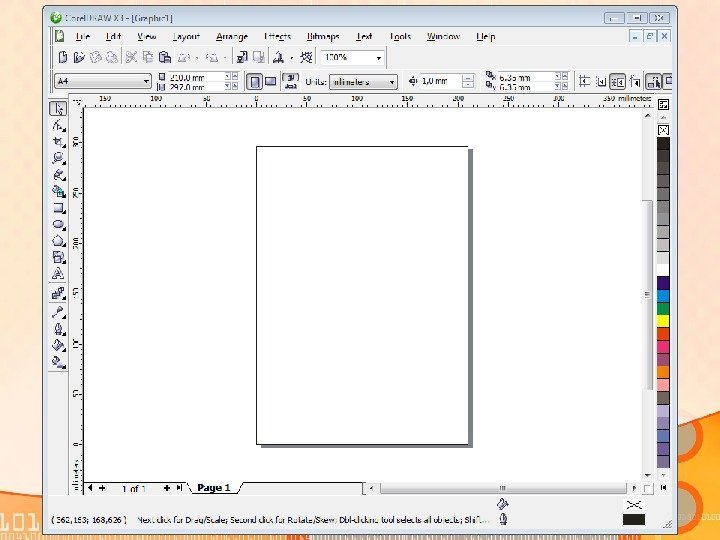The height and width of the screenshot is (540, 720).
Task: Click the Application launcher icon
Action: pyautogui.click(x=278, y=57)
